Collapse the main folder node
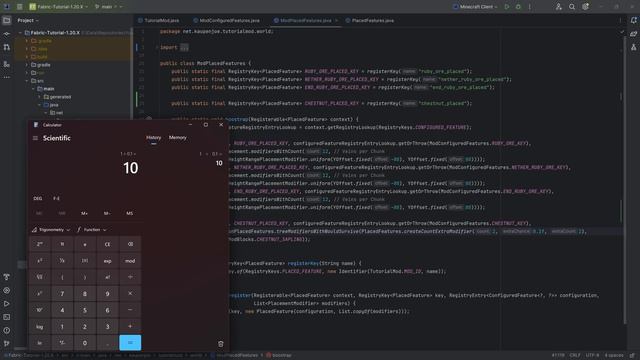This screenshot has height=360, width=640. [x=33, y=89]
